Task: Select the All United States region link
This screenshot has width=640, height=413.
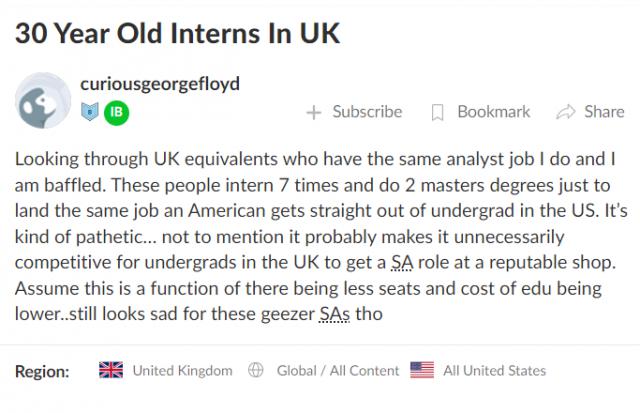Action: pos(494,370)
